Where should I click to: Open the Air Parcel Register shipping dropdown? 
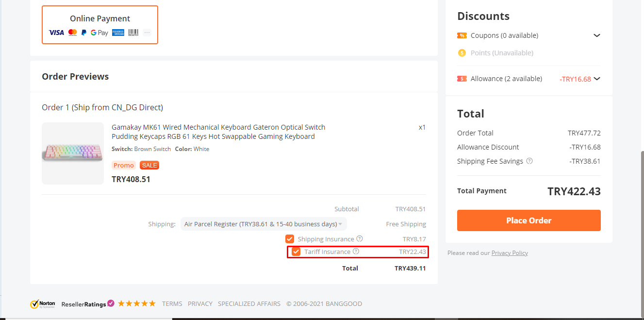264,224
